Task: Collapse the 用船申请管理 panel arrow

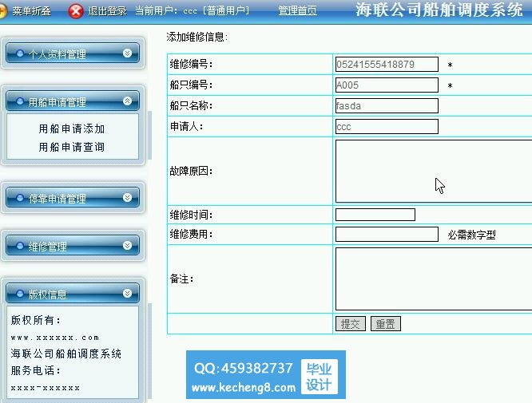Action: pyautogui.click(x=127, y=101)
